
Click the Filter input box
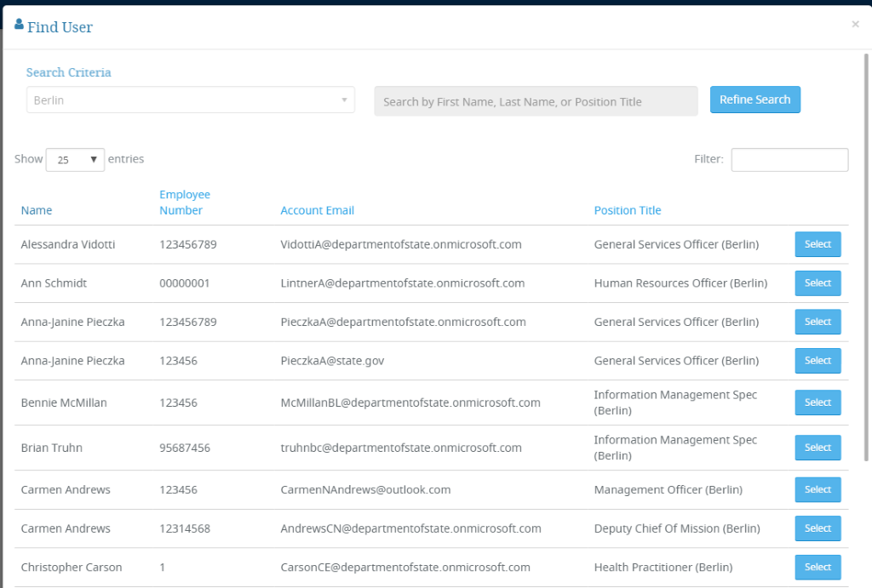pyautogui.click(x=789, y=159)
